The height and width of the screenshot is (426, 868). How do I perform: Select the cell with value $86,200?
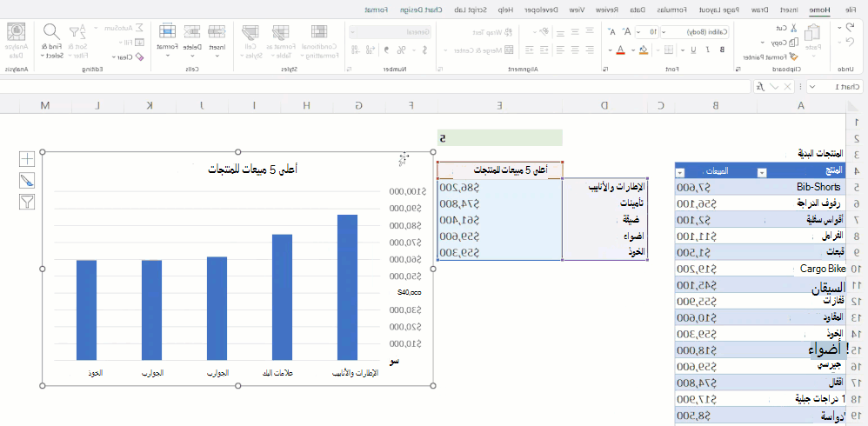click(x=500, y=187)
